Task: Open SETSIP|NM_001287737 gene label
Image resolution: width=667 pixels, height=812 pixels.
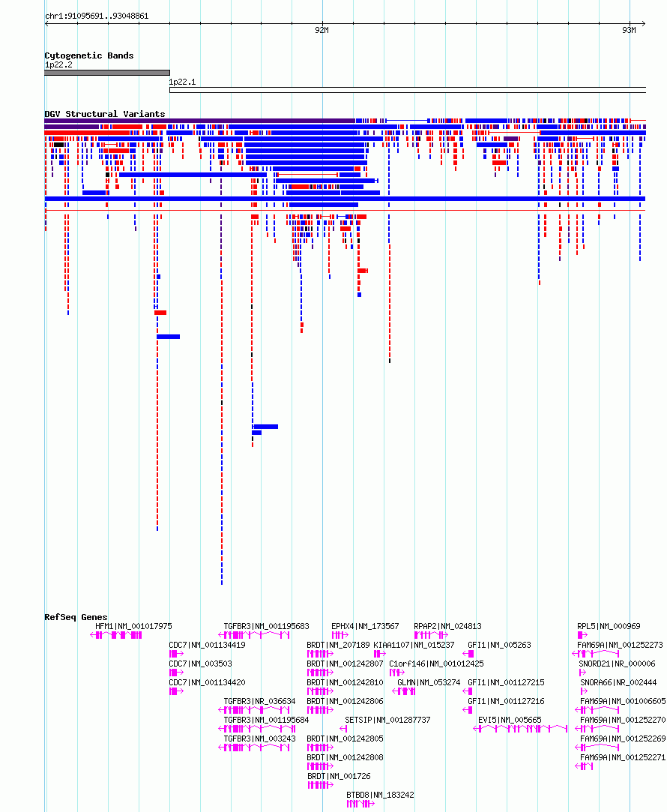Action: 387,720
